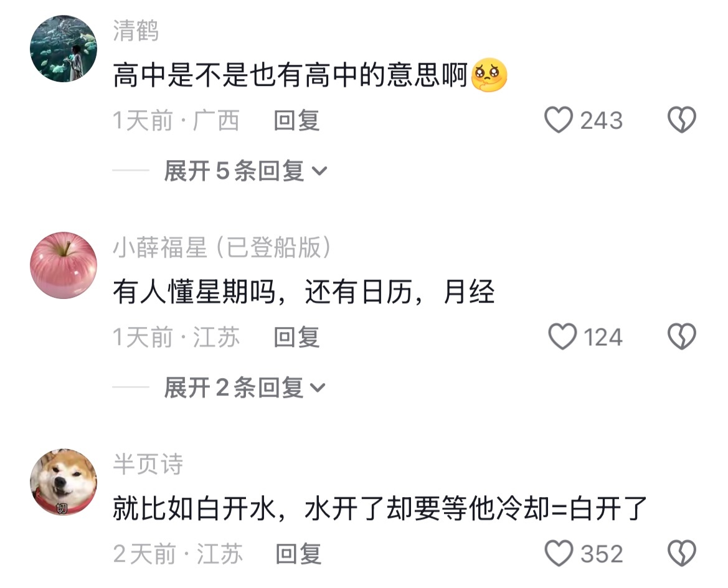Reply to 小薛福星's comment via 回复

(296, 337)
